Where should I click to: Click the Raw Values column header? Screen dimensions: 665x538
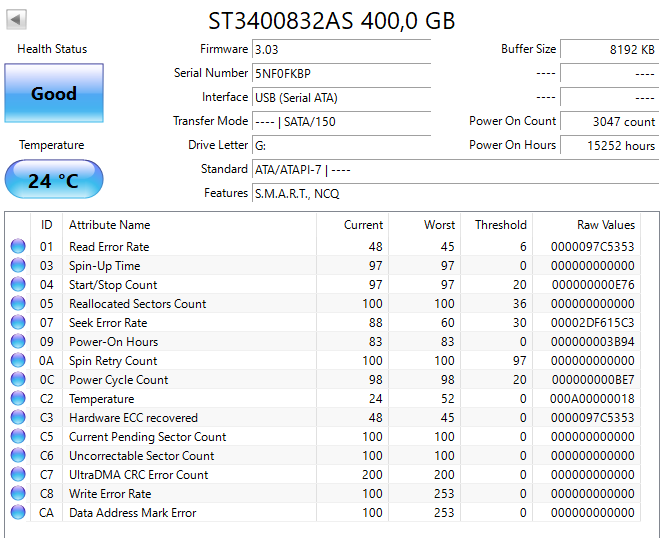click(596, 225)
